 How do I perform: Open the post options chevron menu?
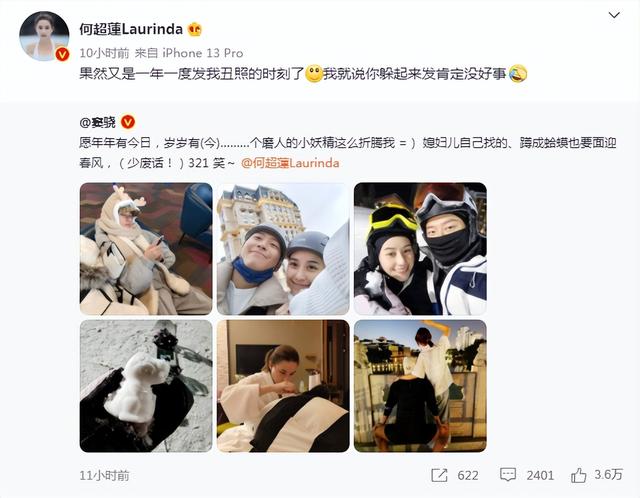click(x=614, y=16)
